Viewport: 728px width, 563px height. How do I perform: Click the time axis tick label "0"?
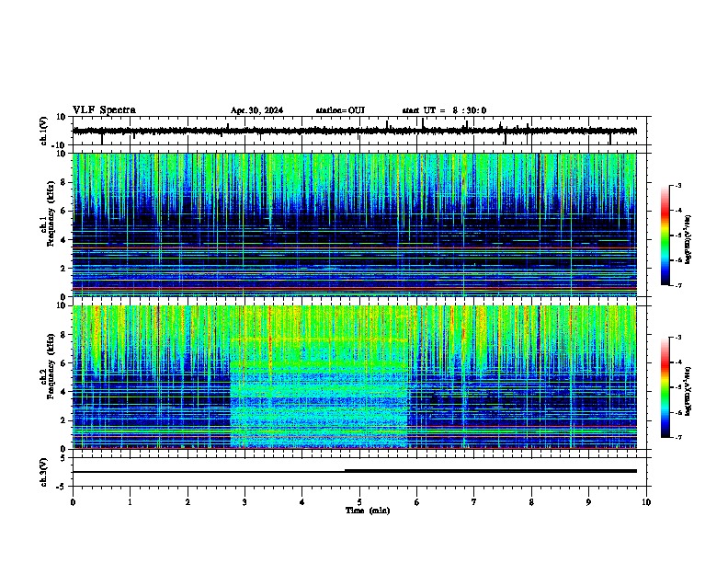coord(73,502)
